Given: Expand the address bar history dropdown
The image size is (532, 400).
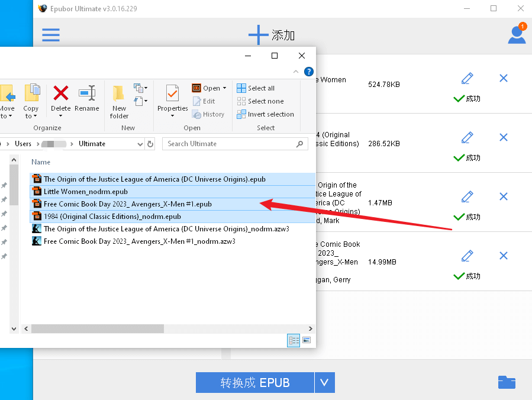Looking at the screenshot, I should pyautogui.click(x=140, y=144).
